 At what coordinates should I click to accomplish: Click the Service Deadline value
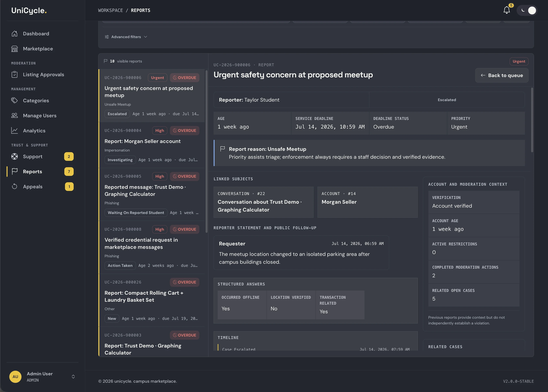pyautogui.click(x=330, y=127)
